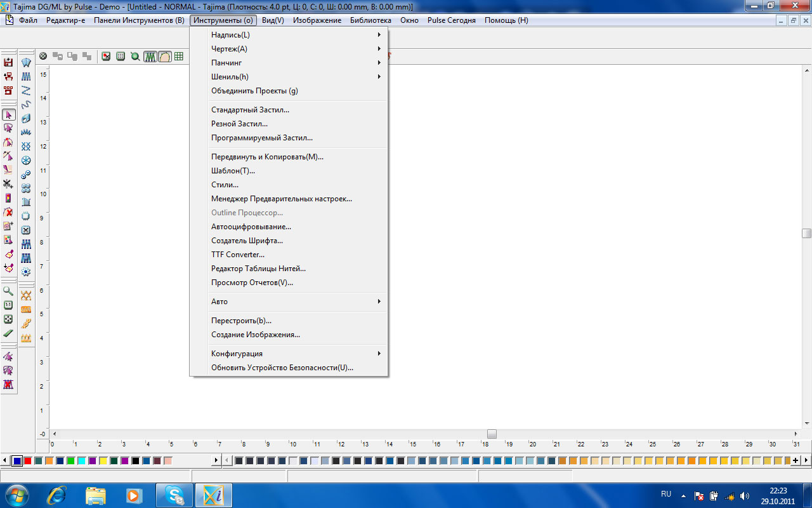The width and height of the screenshot is (812, 508).
Task: Select Резной Застил... from the menu
Action: [289, 124]
